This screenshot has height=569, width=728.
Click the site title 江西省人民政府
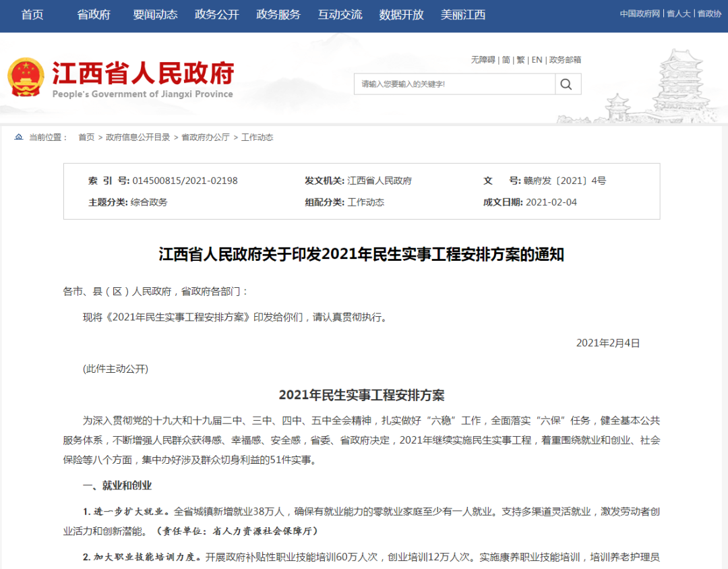[x=143, y=73]
